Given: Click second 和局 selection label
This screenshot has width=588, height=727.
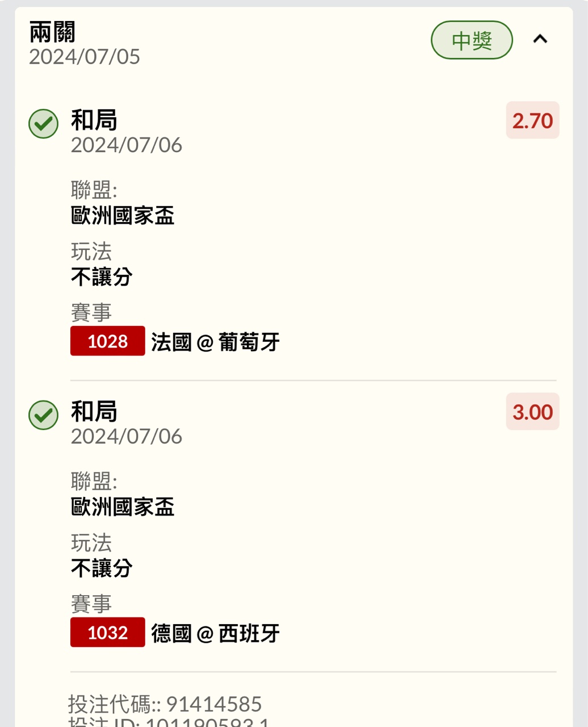Looking at the screenshot, I should [x=94, y=412].
